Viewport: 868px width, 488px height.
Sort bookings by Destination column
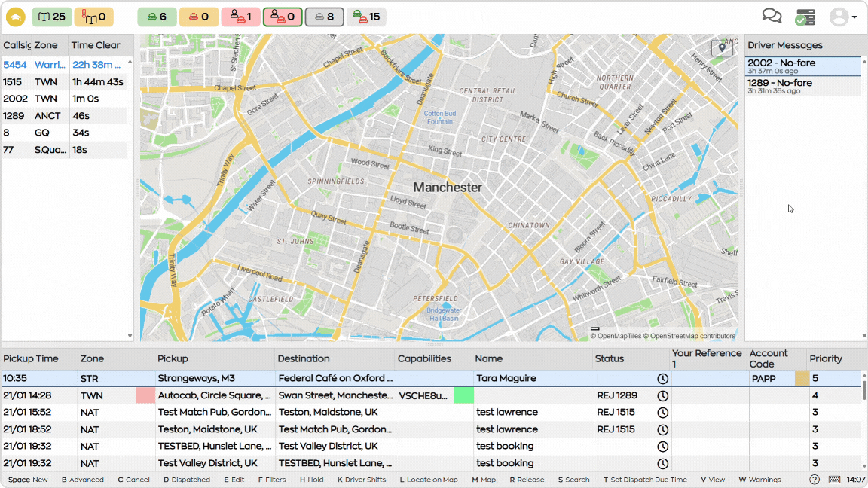[304, 358]
